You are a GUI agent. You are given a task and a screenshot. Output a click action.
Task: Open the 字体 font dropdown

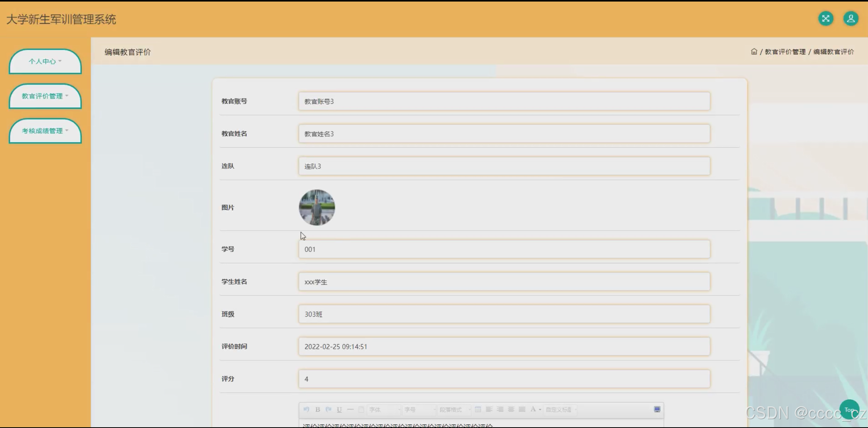coord(384,410)
